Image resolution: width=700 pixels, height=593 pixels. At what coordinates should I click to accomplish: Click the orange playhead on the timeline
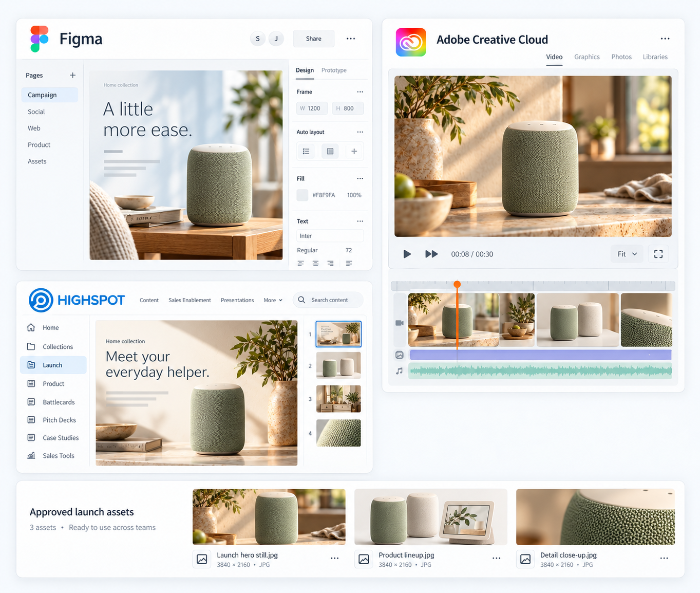[457, 284]
